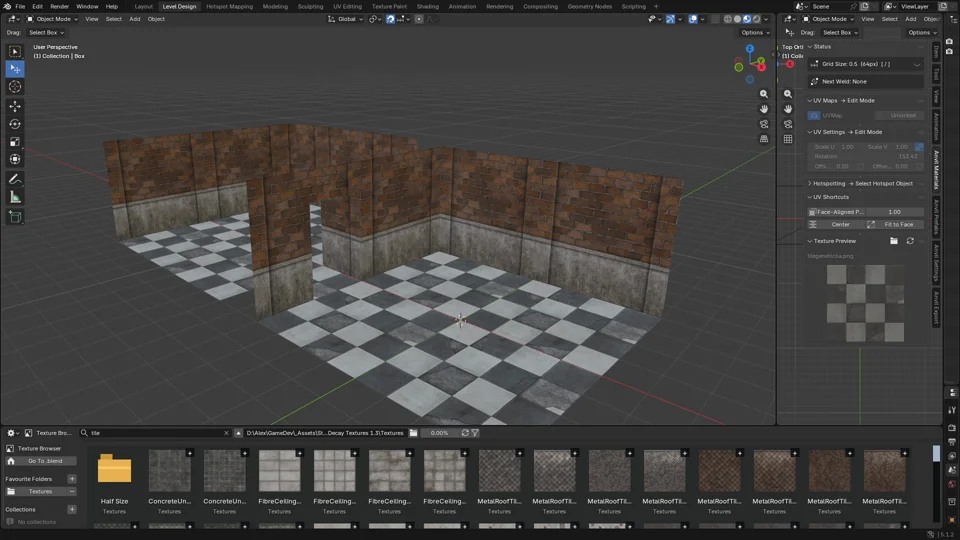Open texture folder icon in Texture Preview

pyautogui.click(x=894, y=241)
